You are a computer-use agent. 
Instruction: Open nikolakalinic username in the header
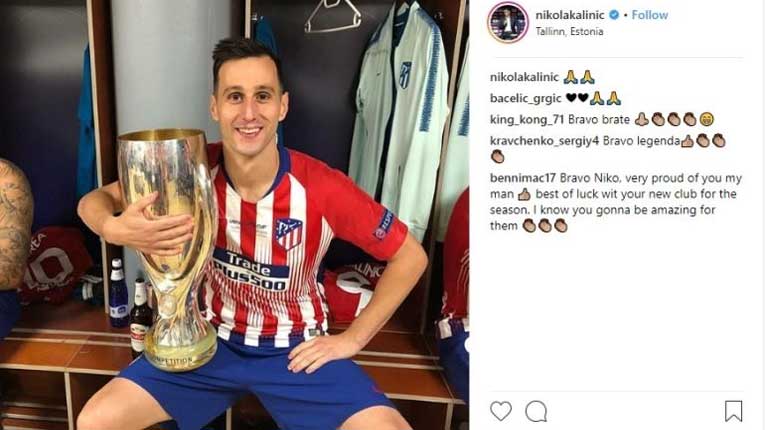(570, 15)
